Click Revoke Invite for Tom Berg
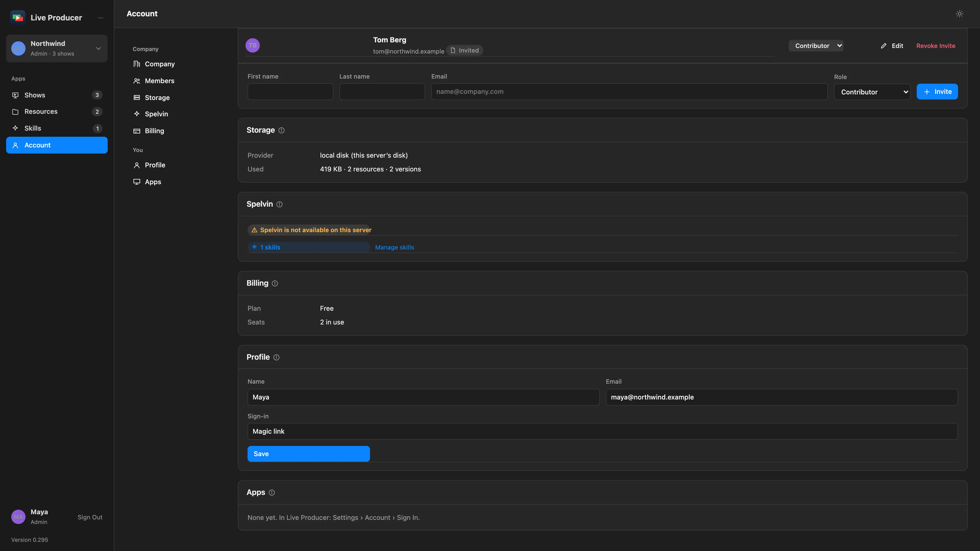The width and height of the screenshot is (980, 551). click(936, 46)
